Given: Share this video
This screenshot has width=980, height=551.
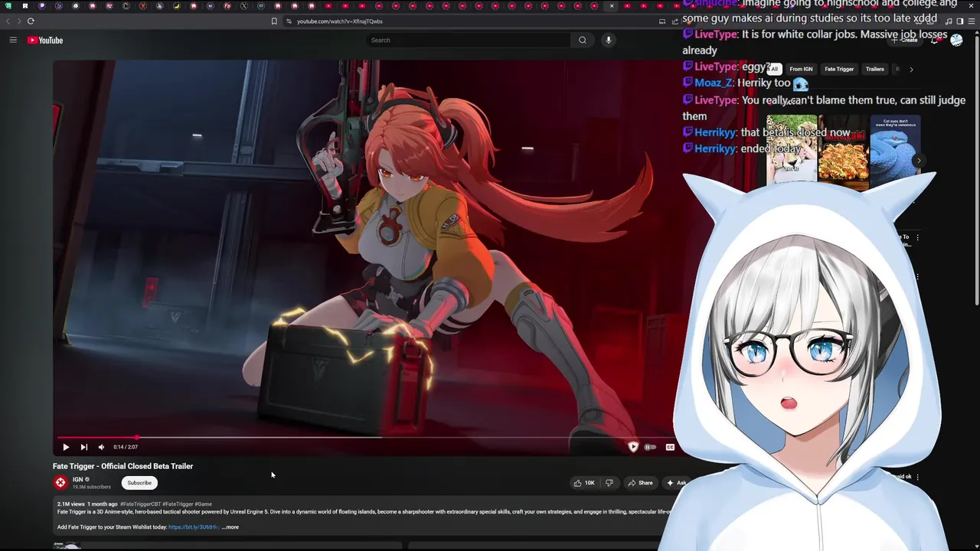Looking at the screenshot, I should click(640, 483).
